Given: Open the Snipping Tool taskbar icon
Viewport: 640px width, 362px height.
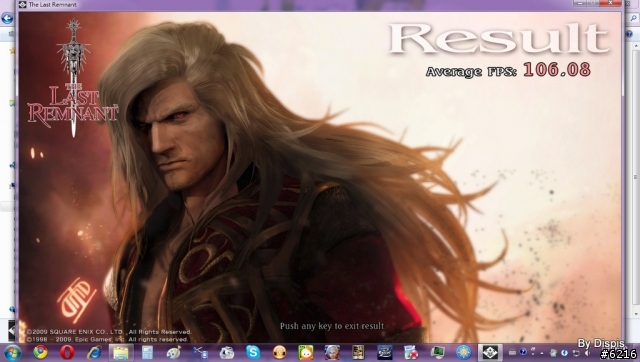Looking at the screenshot, I should (x=200, y=352).
